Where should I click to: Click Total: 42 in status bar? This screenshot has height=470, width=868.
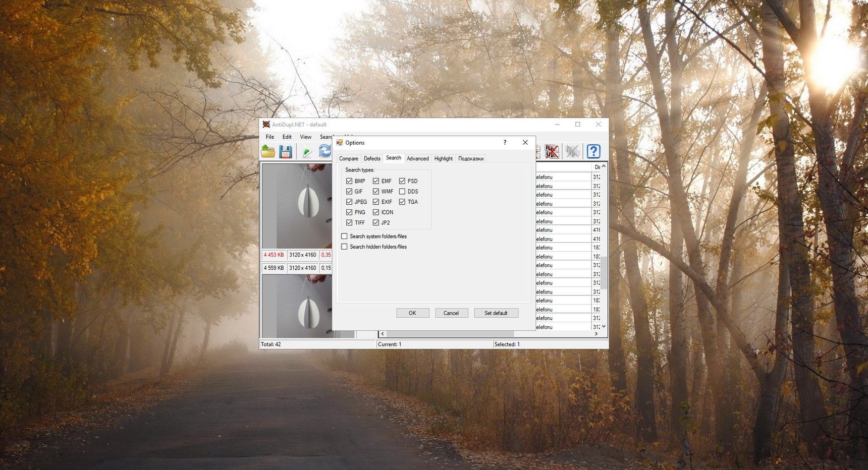[x=271, y=344]
